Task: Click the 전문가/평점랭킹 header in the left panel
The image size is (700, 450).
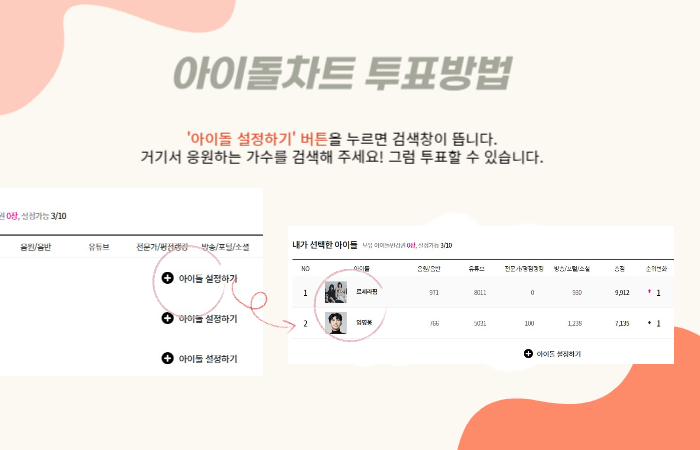Action: (x=162, y=247)
